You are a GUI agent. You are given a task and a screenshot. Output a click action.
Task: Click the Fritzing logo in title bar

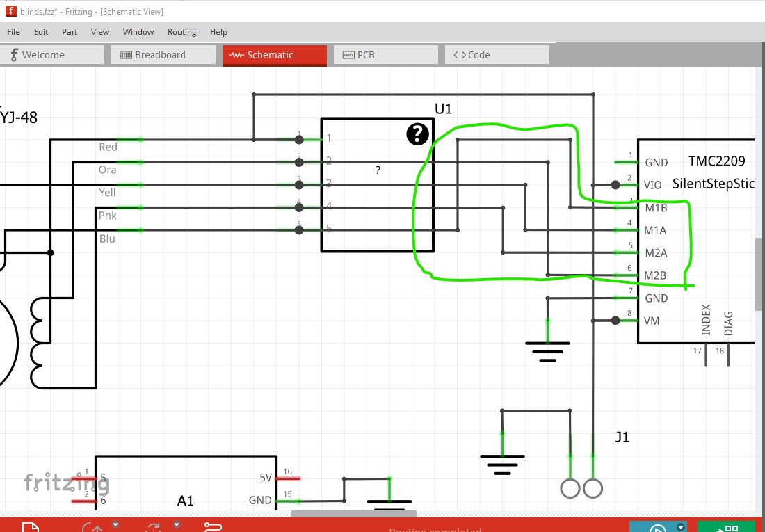[x=10, y=10]
